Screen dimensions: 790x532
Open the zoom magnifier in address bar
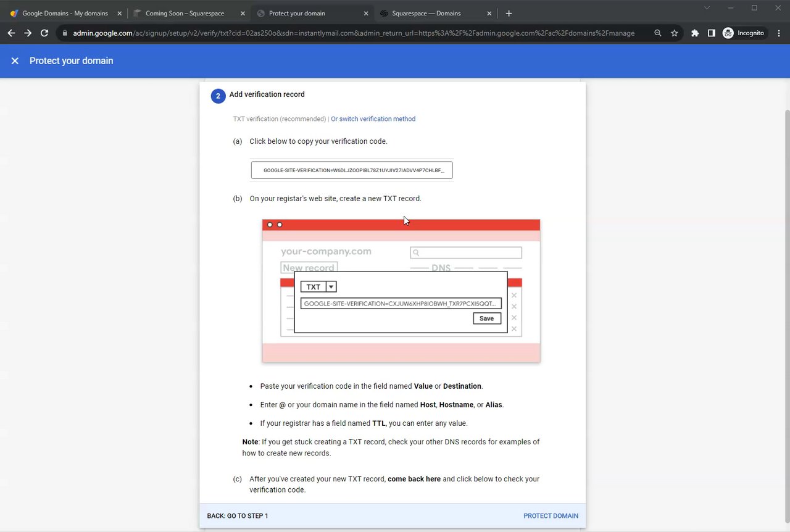pos(658,33)
